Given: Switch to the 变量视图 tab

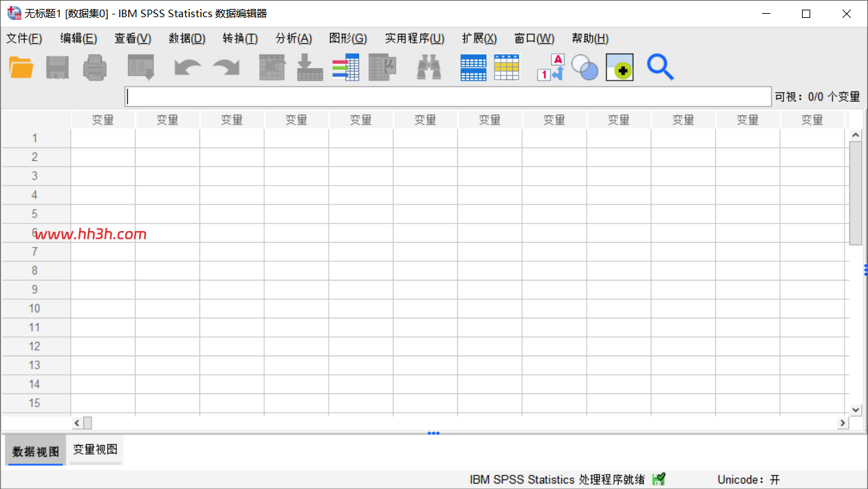Looking at the screenshot, I should point(96,450).
